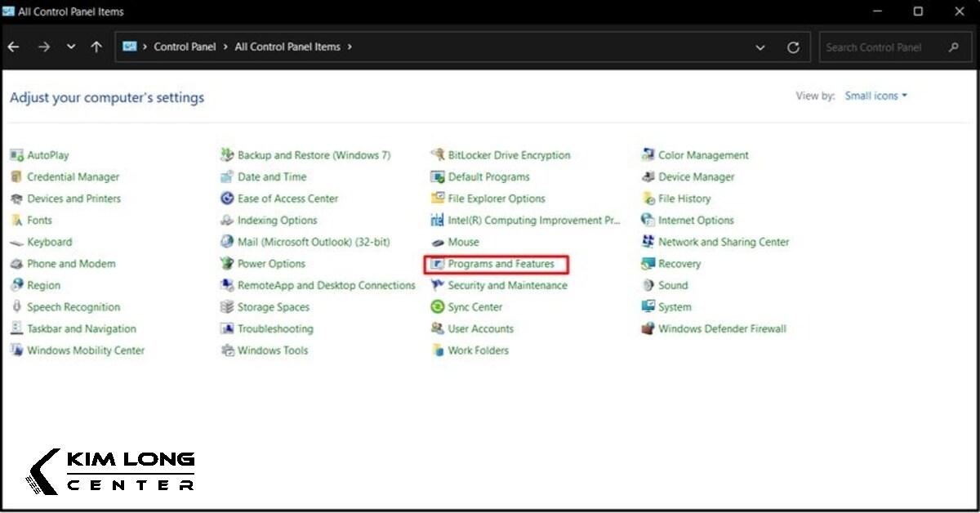Open the Small icons view dropdown
Image resolution: width=980 pixels, height=513 pixels.
pos(875,96)
